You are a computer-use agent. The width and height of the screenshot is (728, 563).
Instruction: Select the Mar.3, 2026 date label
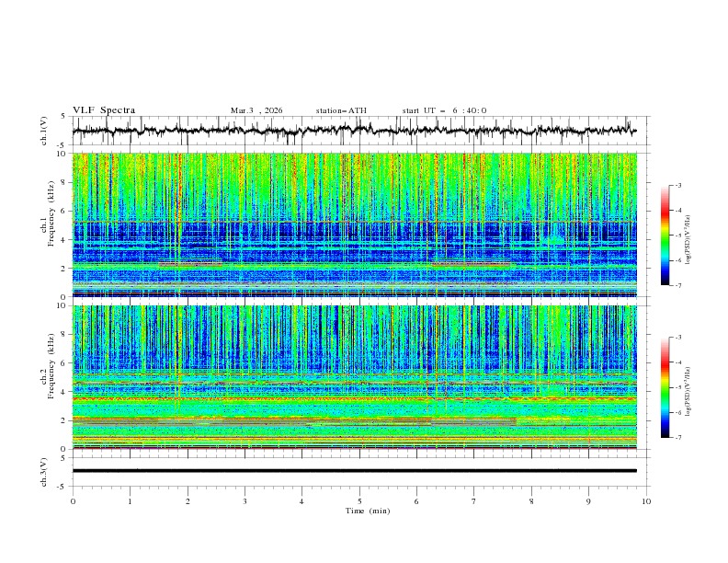256,110
